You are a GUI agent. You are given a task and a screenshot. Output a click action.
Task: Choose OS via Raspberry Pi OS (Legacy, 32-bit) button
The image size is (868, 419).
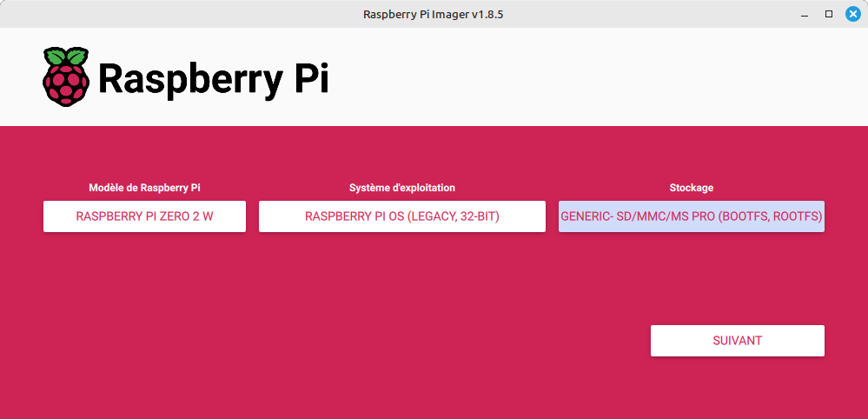click(x=402, y=216)
